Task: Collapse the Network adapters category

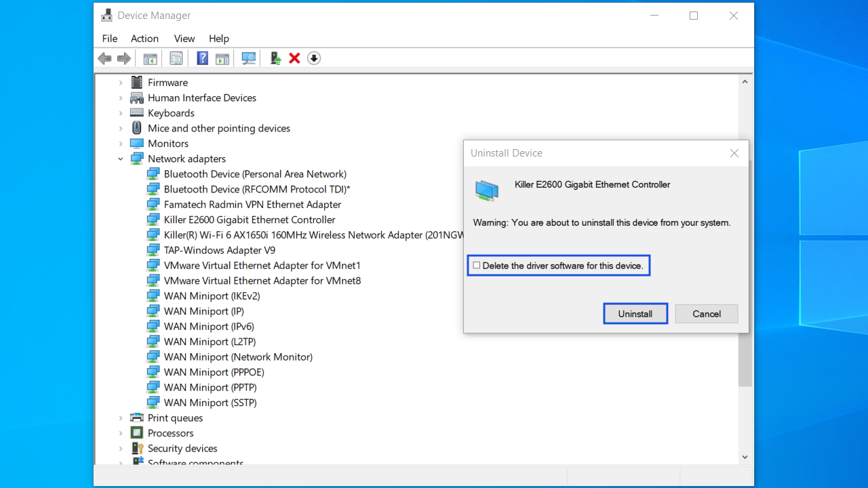Action: (x=121, y=159)
